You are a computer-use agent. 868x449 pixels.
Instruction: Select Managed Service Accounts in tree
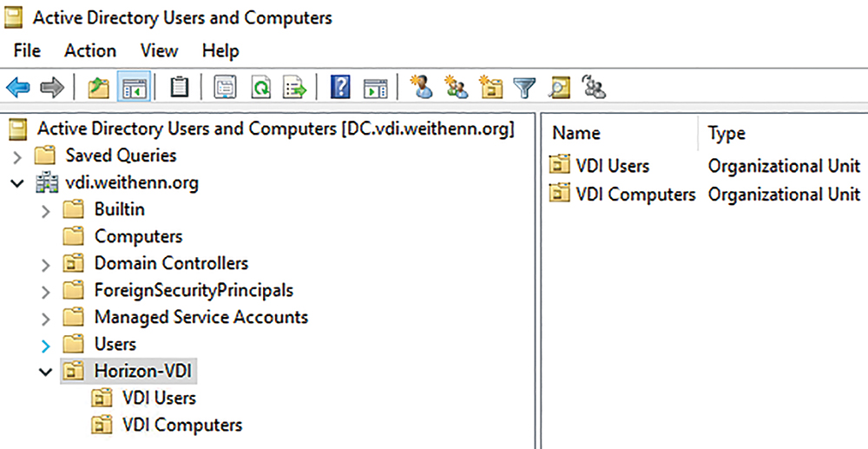[201, 317]
